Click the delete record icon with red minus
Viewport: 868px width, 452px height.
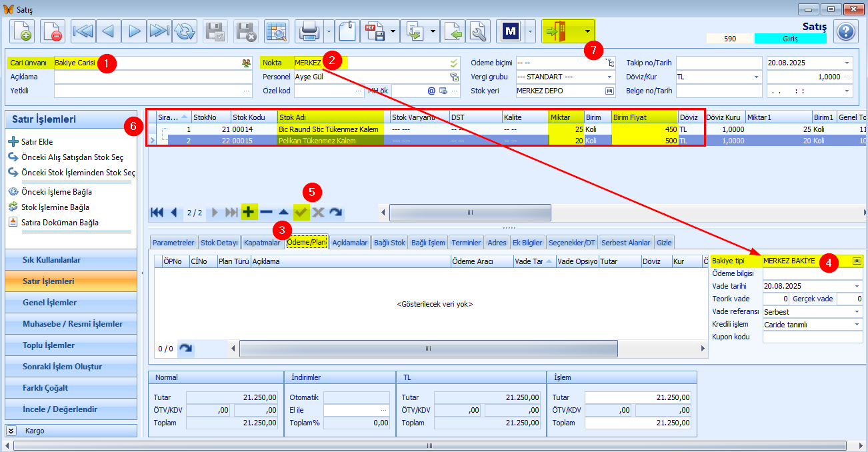53,31
